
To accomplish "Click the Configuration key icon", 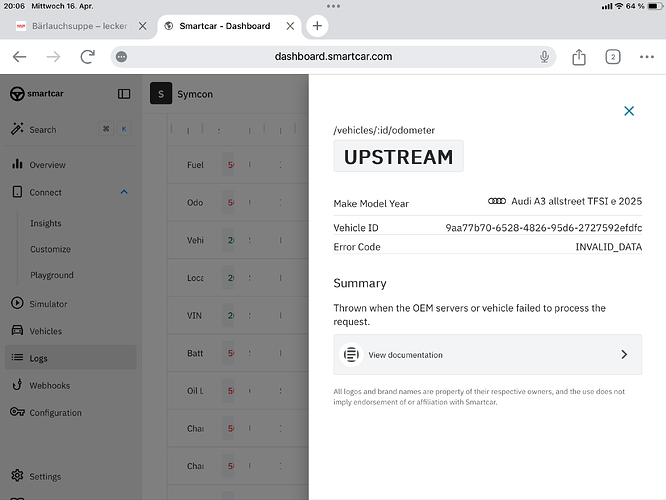I will click(x=17, y=412).
